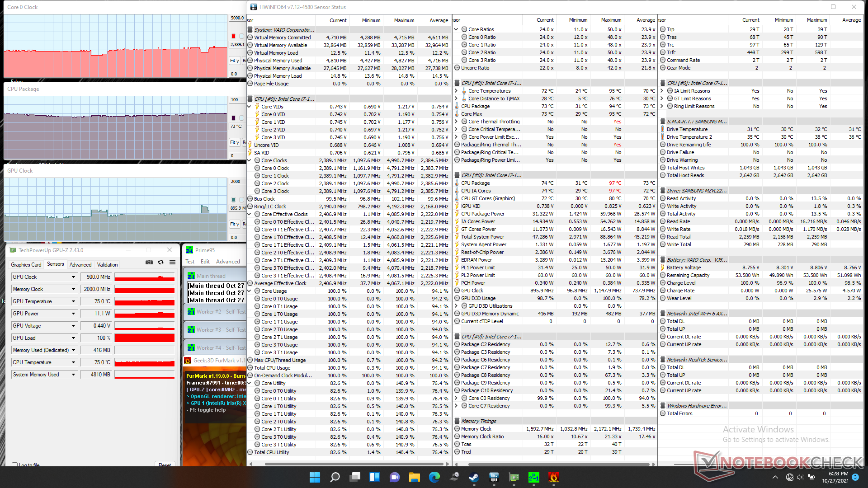Click teal color swatch in GPU Clock graph
868x488 pixels.
click(233, 200)
